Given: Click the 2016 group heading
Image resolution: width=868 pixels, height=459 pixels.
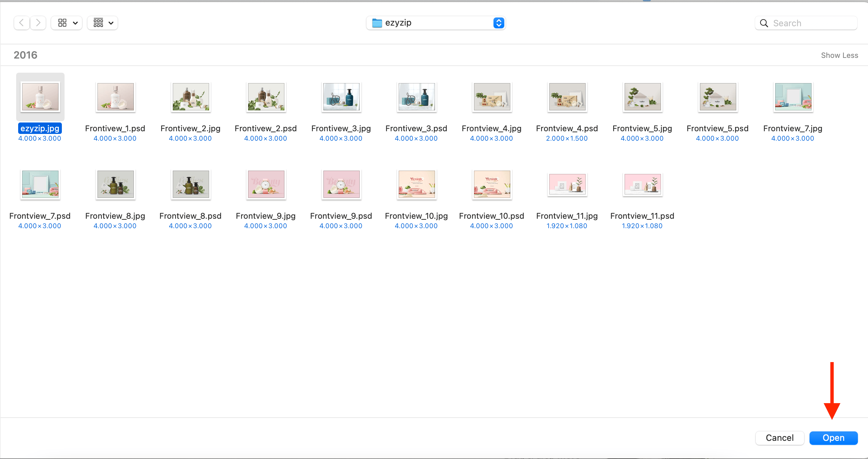Looking at the screenshot, I should coord(26,55).
